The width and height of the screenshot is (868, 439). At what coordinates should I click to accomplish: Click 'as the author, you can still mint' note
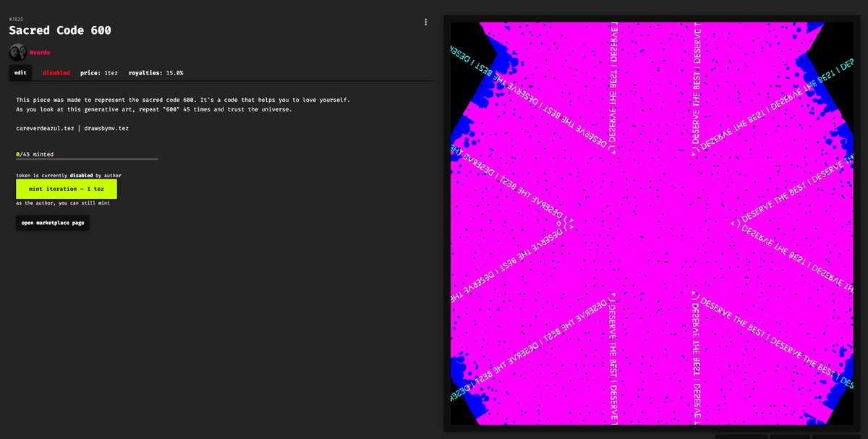point(63,203)
